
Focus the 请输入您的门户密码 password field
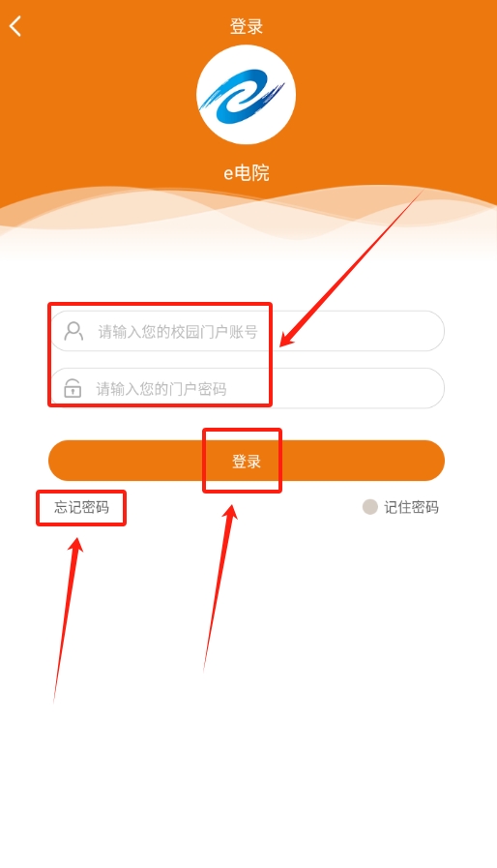[248, 388]
